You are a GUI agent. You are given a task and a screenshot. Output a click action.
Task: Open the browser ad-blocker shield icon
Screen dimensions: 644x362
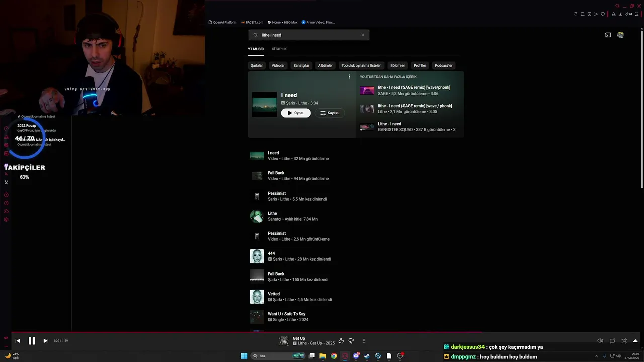(x=589, y=14)
